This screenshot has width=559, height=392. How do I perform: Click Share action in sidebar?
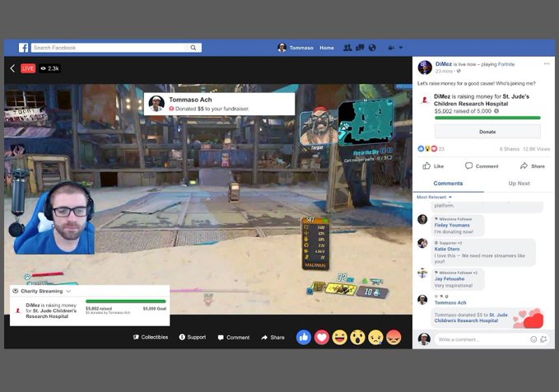click(533, 166)
